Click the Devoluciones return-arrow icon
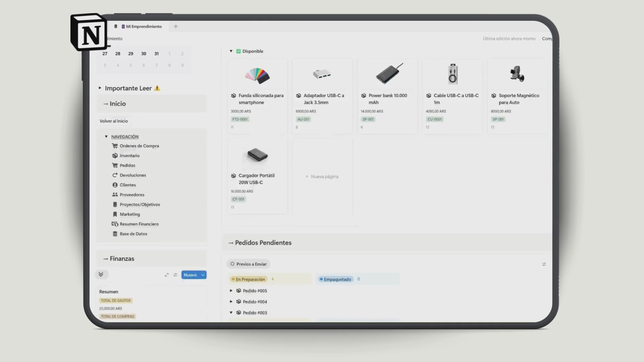The image size is (644, 362). pyautogui.click(x=115, y=175)
